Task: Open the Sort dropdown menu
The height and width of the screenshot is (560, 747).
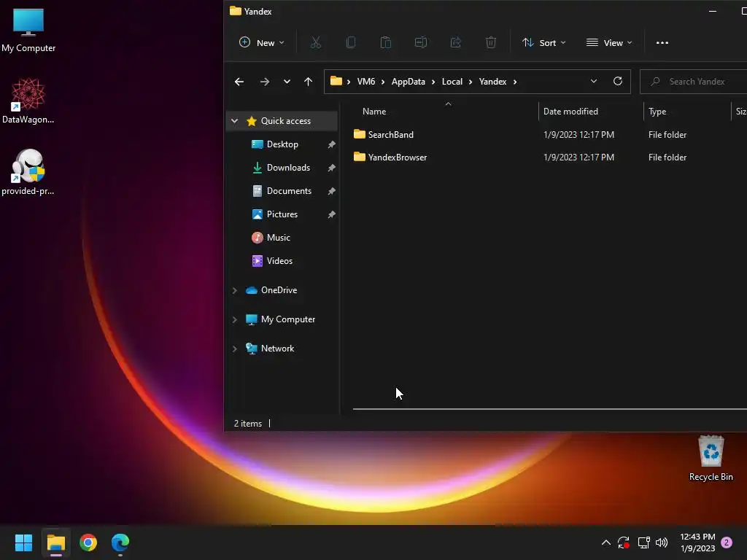Action: [543, 43]
